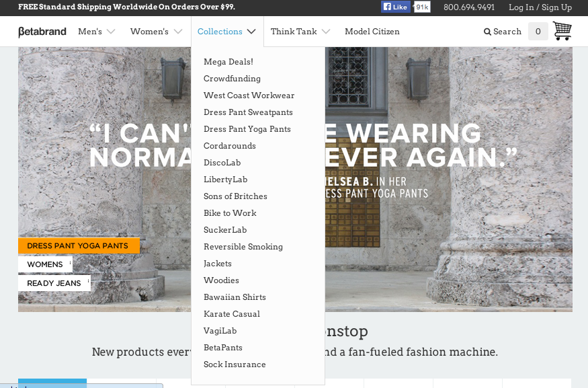Switch to the Womens banner tab

(x=45, y=264)
